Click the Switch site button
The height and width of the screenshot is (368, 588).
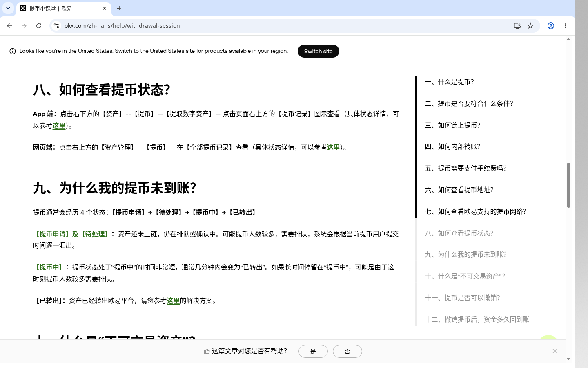(x=318, y=51)
